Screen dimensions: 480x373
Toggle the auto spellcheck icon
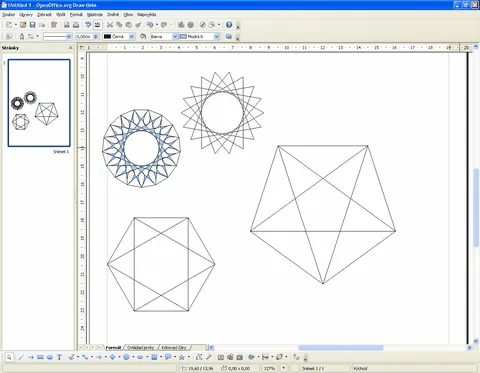click(97, 25)
